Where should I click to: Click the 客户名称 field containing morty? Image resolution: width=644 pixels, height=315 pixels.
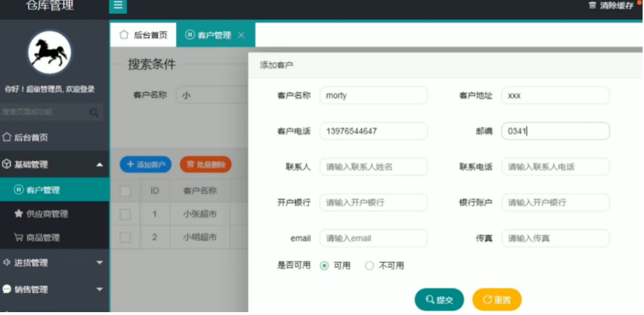tap(373, 95)
